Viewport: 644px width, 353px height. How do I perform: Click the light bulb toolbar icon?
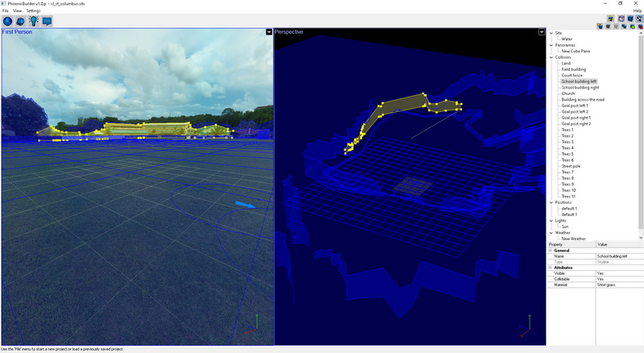pyautogui.click(x=34, y=21)
